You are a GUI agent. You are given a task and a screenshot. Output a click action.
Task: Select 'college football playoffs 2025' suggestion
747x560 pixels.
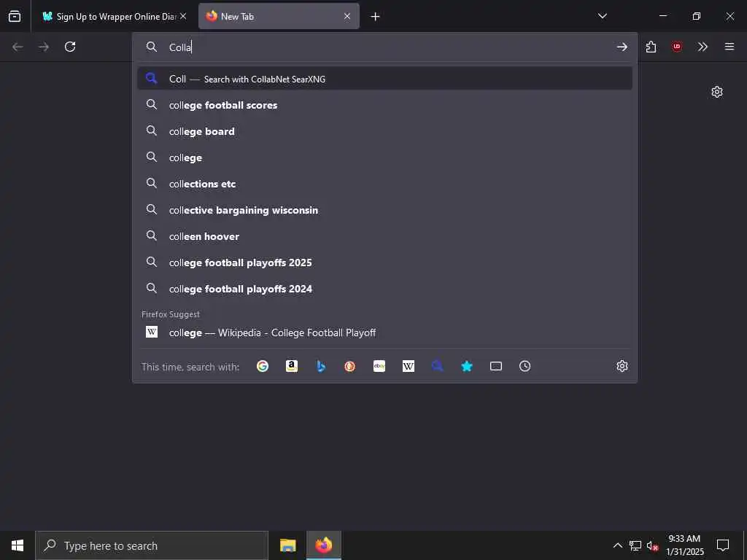coord(385,262)
